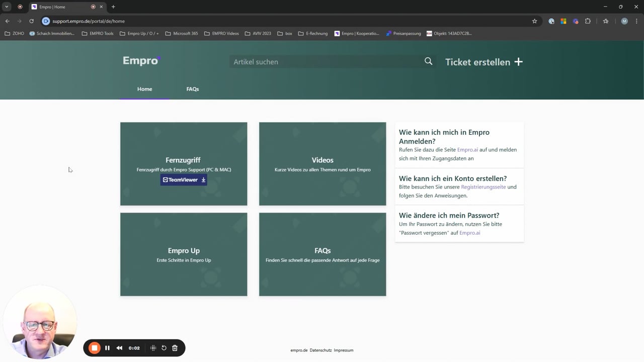
Task: Reload the current page
Action: pos(31,21)
